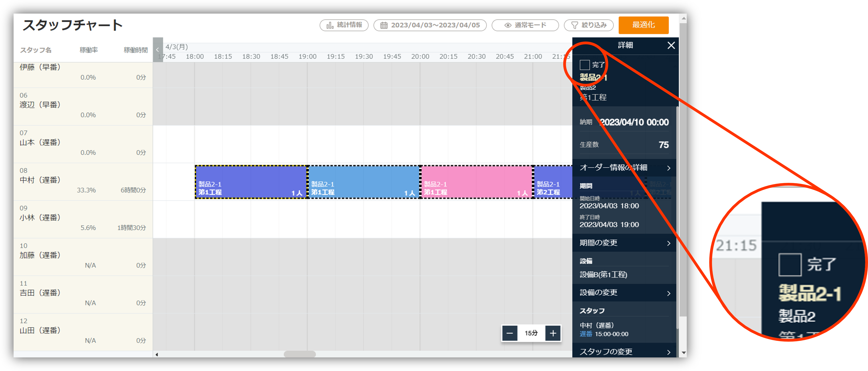Click the funnel icon in 絞り込み
Image resolution: width=868 pixels, height=371 pixels.
click(x=575, y=25)
